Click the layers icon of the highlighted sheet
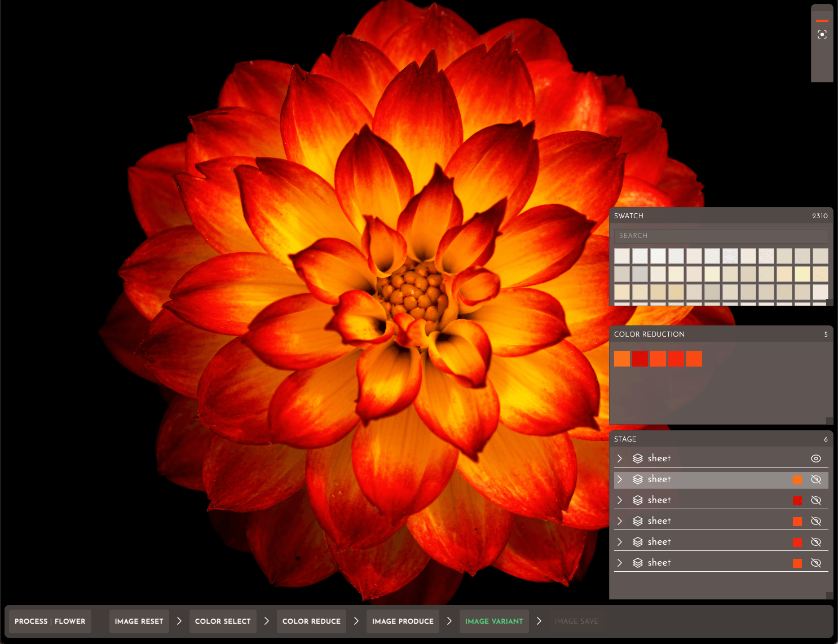The height and width of the screenshot is (644, 838). (x=638, y=479)
